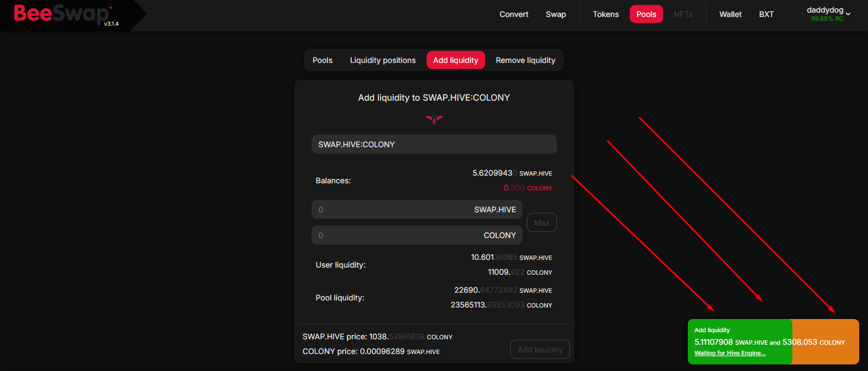Open the daddydog account dropdown
The height and width of the screenshot is (371, 868).
pos(828,14)
